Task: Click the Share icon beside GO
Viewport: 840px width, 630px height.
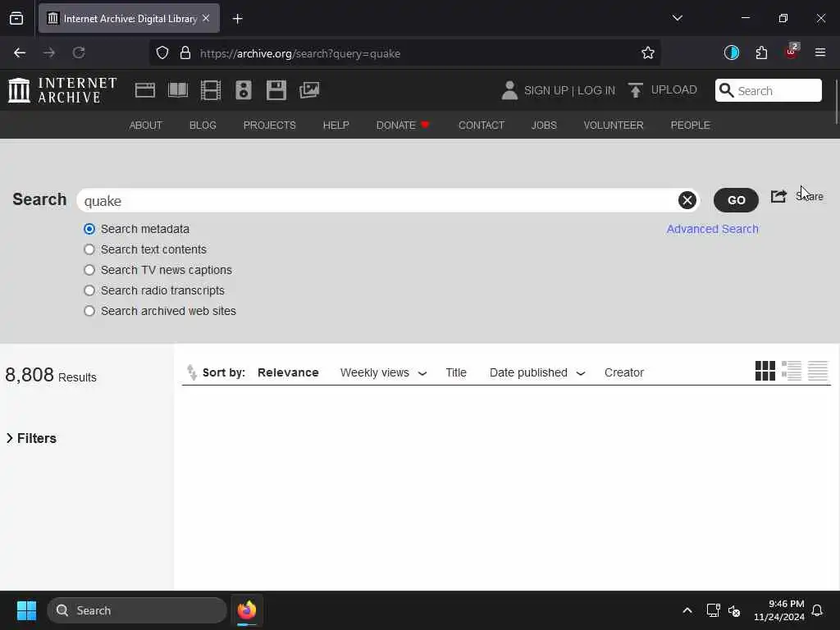Action: (778, 197)
